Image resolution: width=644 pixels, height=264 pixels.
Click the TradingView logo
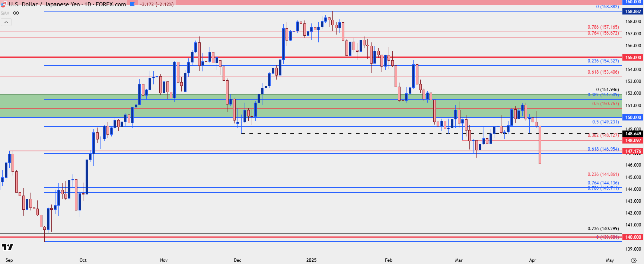coord(7,247)
